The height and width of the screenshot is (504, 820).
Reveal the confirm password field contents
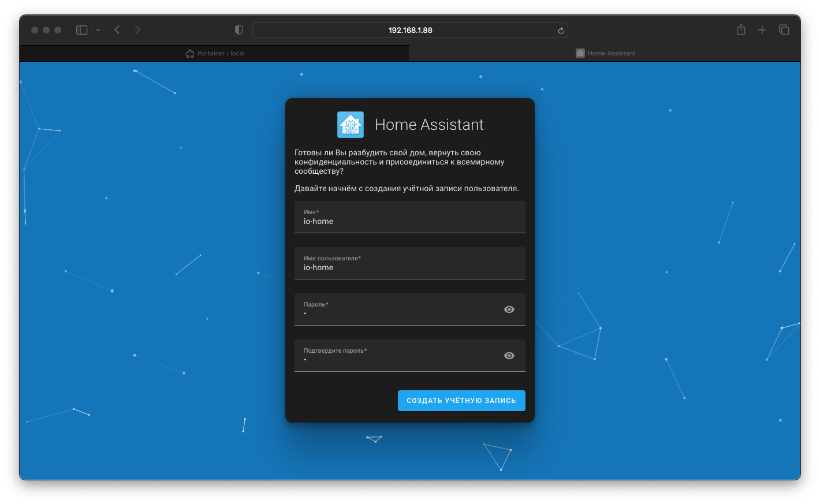click(x=509, y=355)
